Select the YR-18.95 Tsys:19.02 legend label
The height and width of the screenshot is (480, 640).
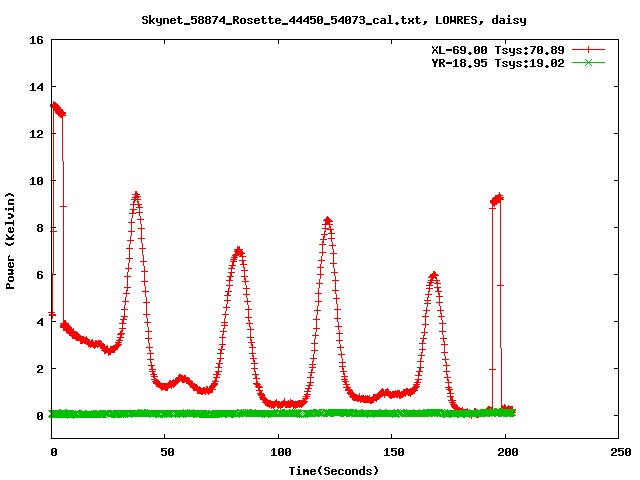[x=498, y=63]
